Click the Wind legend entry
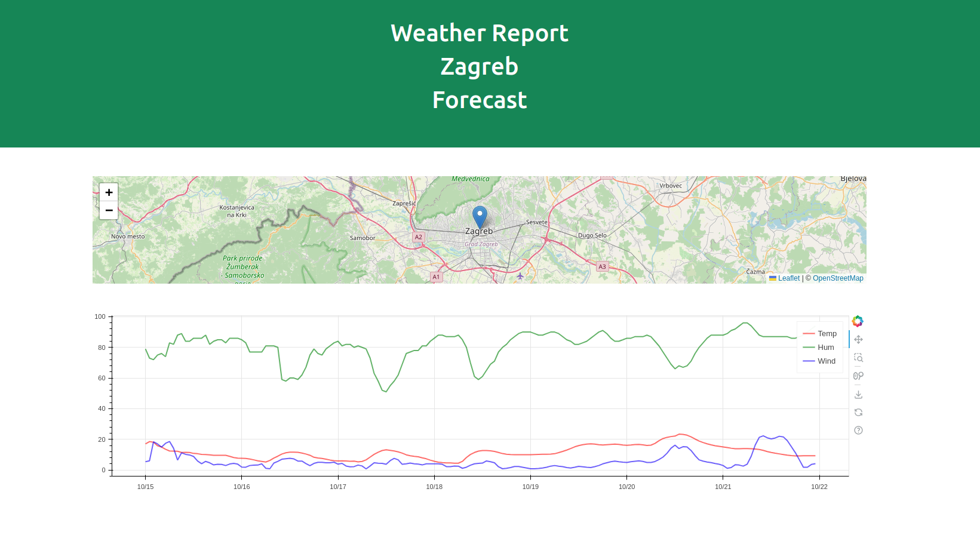Viewport: 980px width, 538px height. 819,361
